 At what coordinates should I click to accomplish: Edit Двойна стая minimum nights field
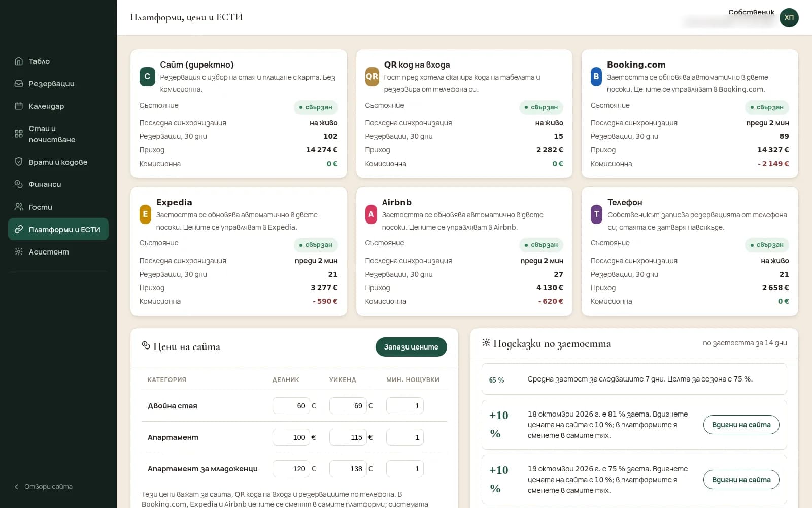tap(405, 406)
